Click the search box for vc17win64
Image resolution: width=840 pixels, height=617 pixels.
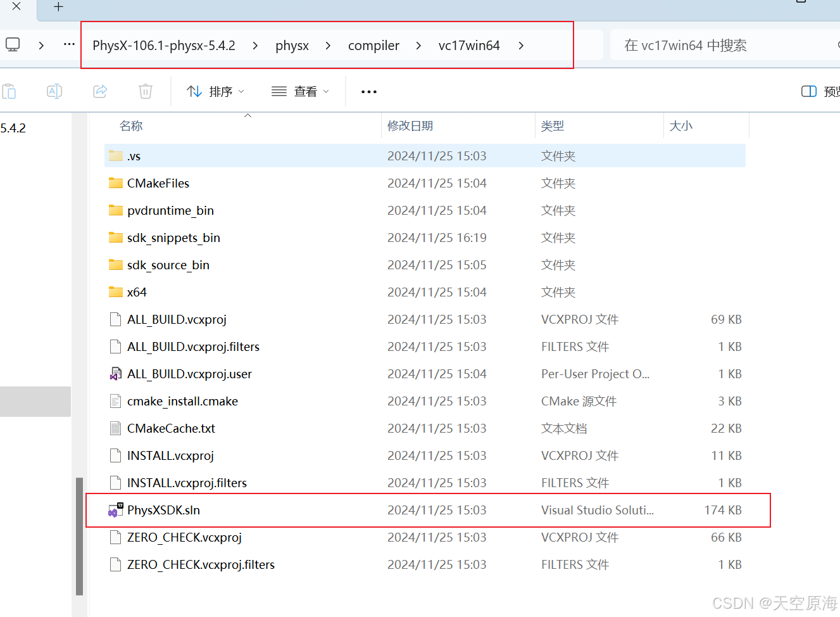point(725,46)
